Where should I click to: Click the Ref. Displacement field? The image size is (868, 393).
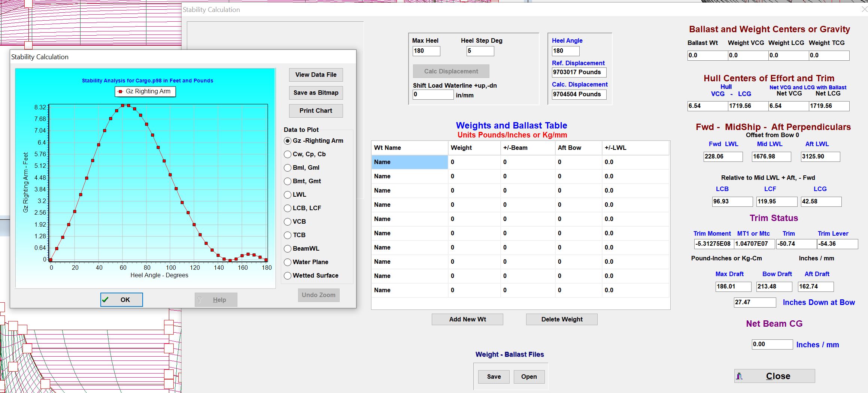pos(579,72)
